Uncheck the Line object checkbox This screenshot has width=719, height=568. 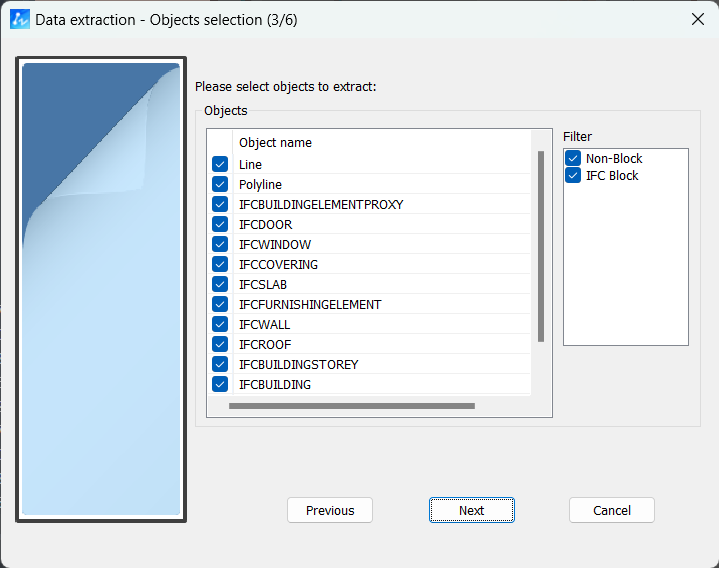pyautogui.click(x=220, y=164)
